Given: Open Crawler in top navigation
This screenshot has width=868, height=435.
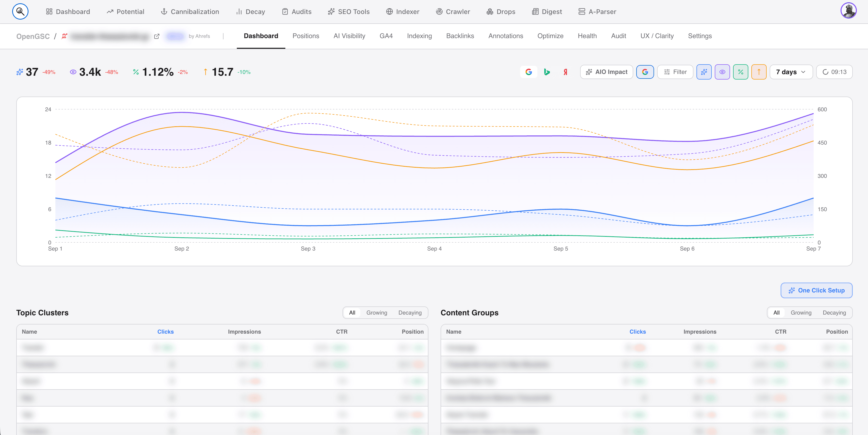Looking at the screenshot, I should 453,11.
